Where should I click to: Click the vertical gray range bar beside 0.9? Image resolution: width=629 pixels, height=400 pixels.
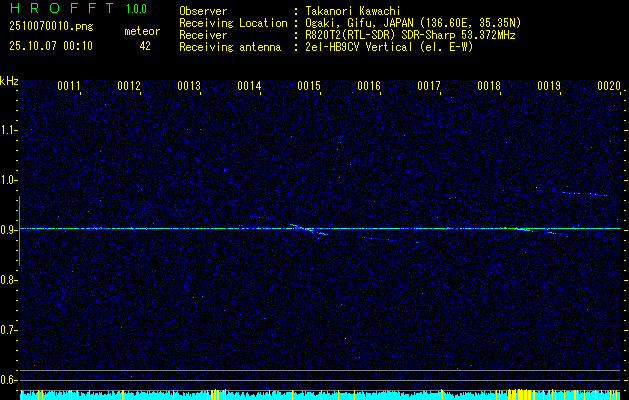coord(19,231)
